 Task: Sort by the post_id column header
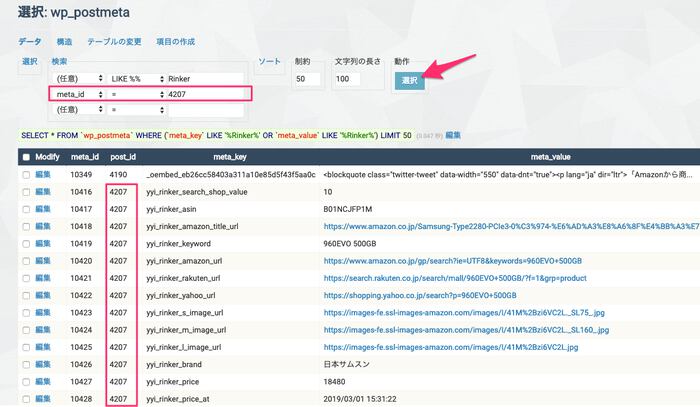(x=123, y=157)
